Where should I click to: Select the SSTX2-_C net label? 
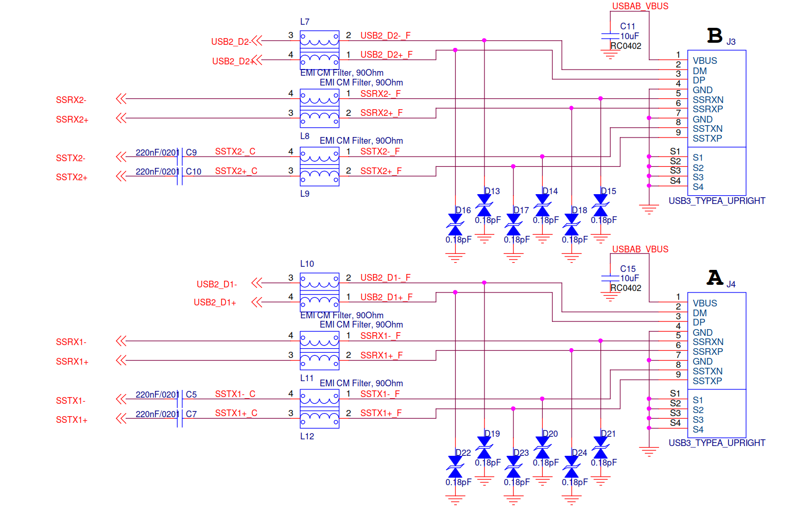(x=235, y=151)
